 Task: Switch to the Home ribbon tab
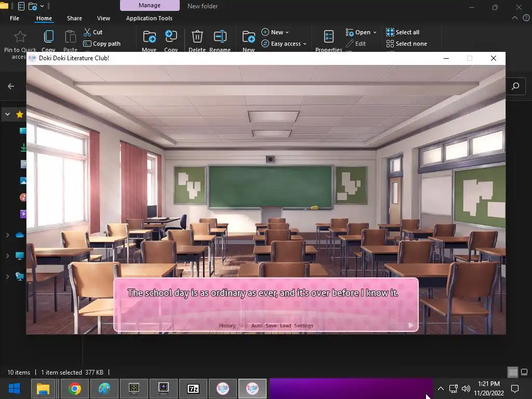(44, 18)
